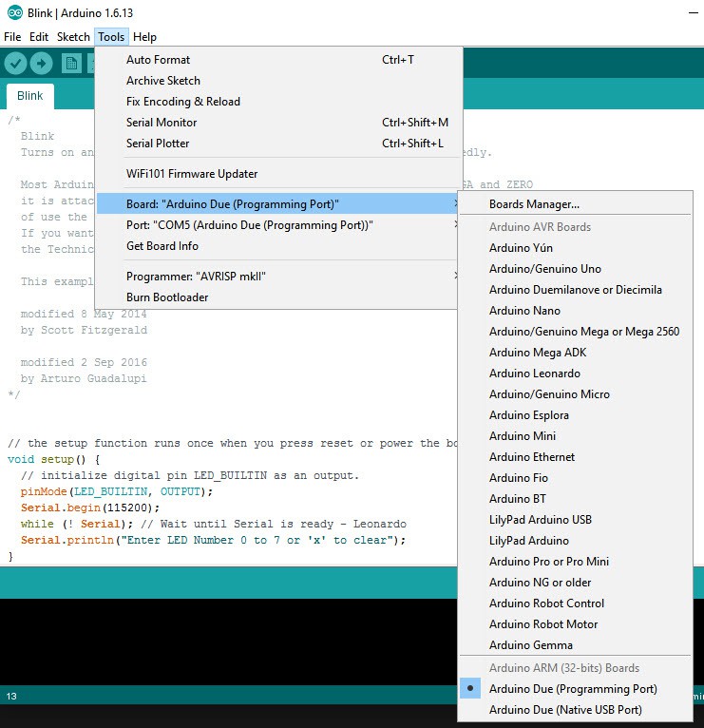Select Burn Bootloader
This screenshot has width=704, height=728.
pyautogui.click(x=277, y=297)
